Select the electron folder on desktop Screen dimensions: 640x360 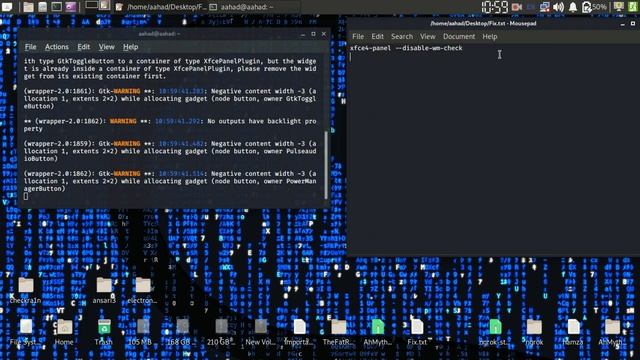(x=142, y=291)
